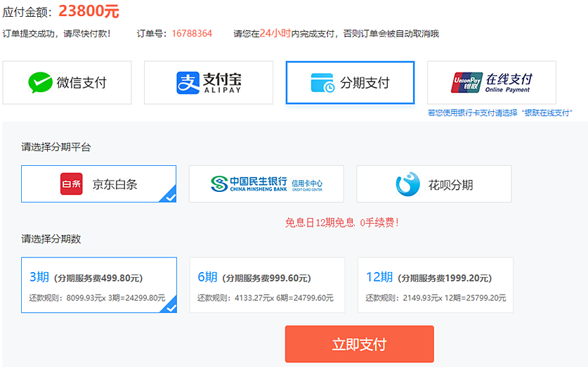Select 在线支付 UnionPay online payment
588x367 pixels.
[492, 83]
